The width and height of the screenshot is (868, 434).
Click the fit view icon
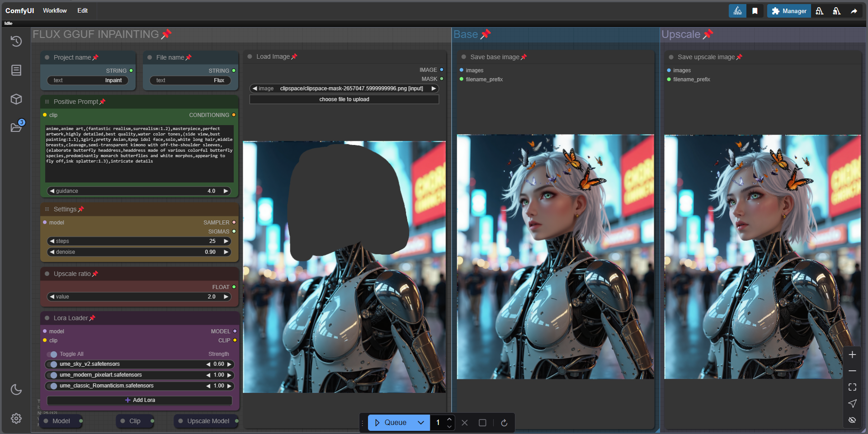852,387
